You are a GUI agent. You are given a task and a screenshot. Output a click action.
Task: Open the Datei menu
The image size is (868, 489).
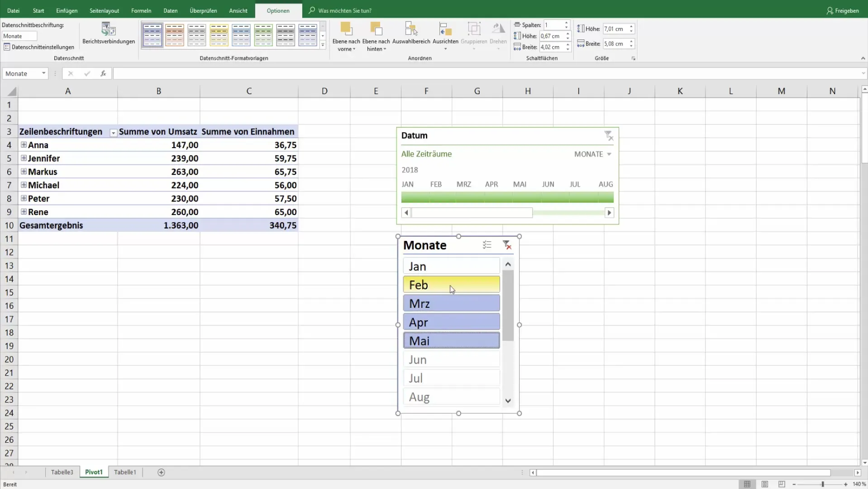point(13,10)
